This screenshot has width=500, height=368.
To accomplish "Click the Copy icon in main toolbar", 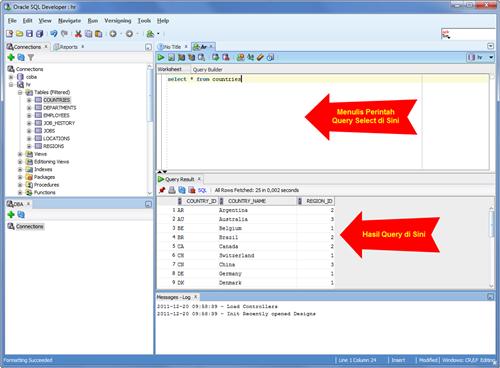I will click(88, 34).
